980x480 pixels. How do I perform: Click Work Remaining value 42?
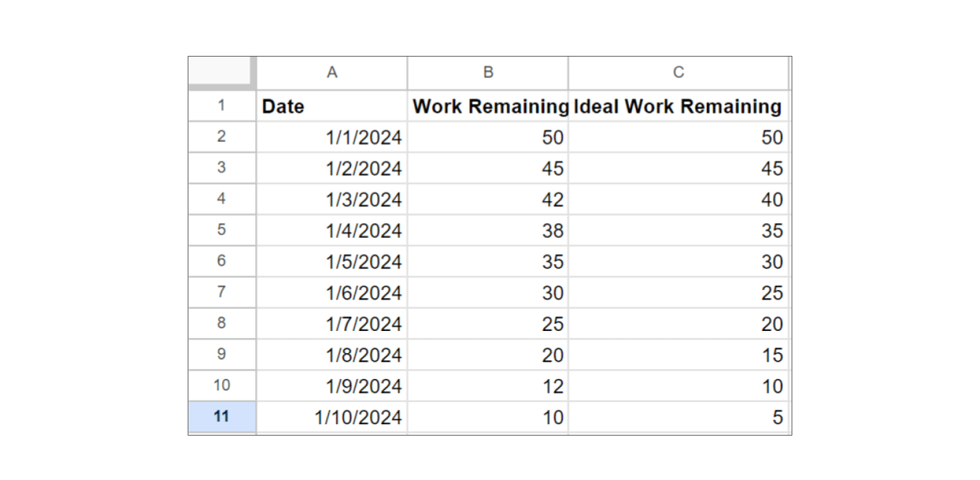[x=488, y=199]
